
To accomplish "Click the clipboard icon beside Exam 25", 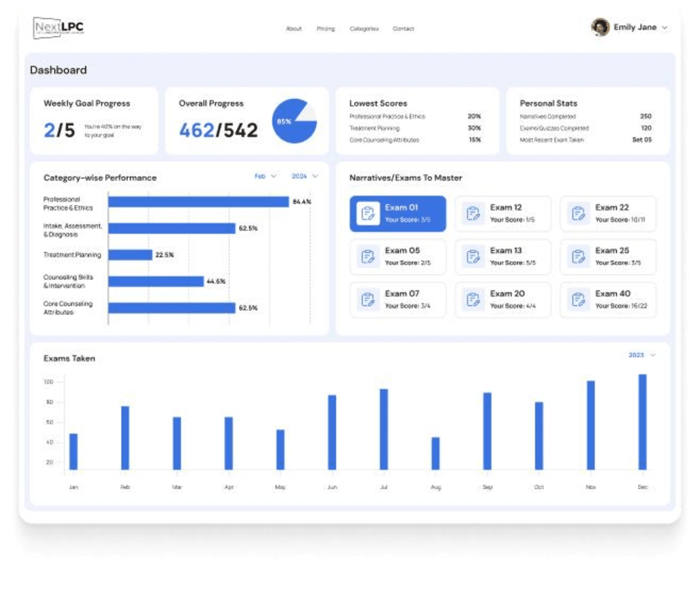I will point(578,257).
